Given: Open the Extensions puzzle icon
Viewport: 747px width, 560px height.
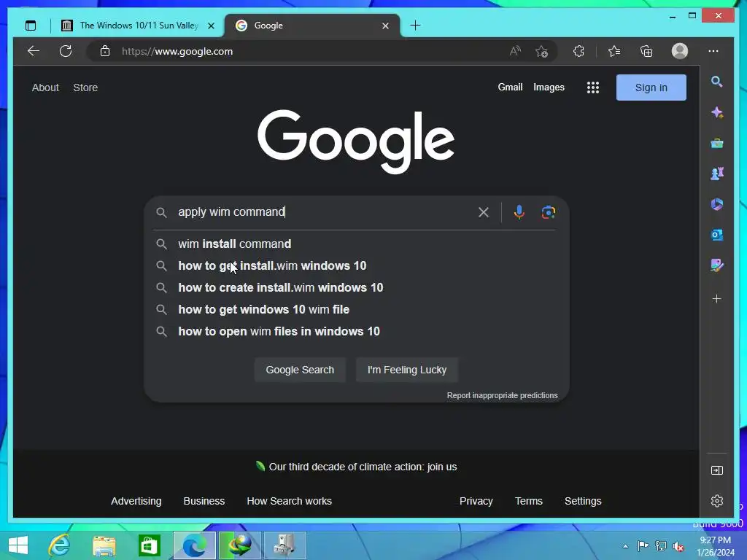Looking at the screenshot, I should (x=578, y=51).
